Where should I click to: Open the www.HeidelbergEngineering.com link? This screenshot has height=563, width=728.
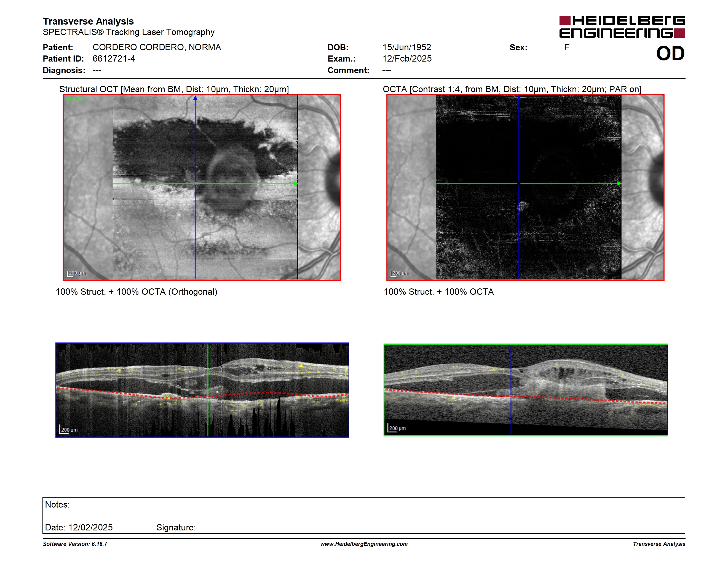pos(364,544)
